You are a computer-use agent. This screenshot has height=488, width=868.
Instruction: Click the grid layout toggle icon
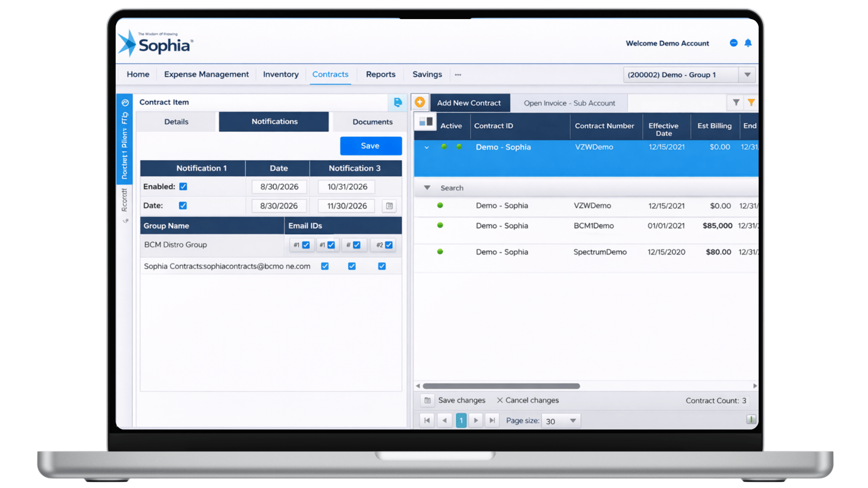tap(426, 122)
